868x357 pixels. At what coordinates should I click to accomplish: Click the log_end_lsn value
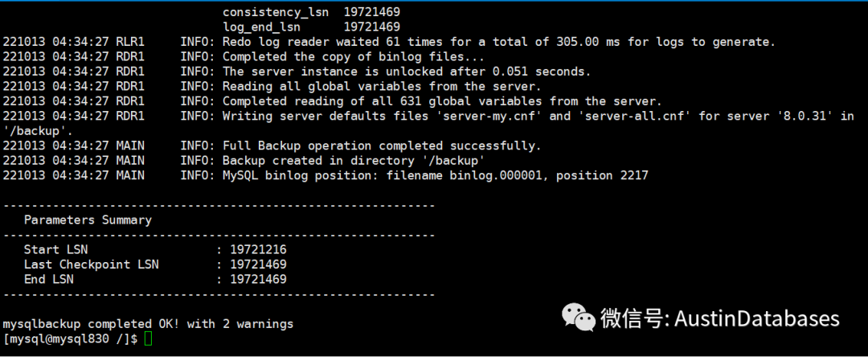point(372,27)
